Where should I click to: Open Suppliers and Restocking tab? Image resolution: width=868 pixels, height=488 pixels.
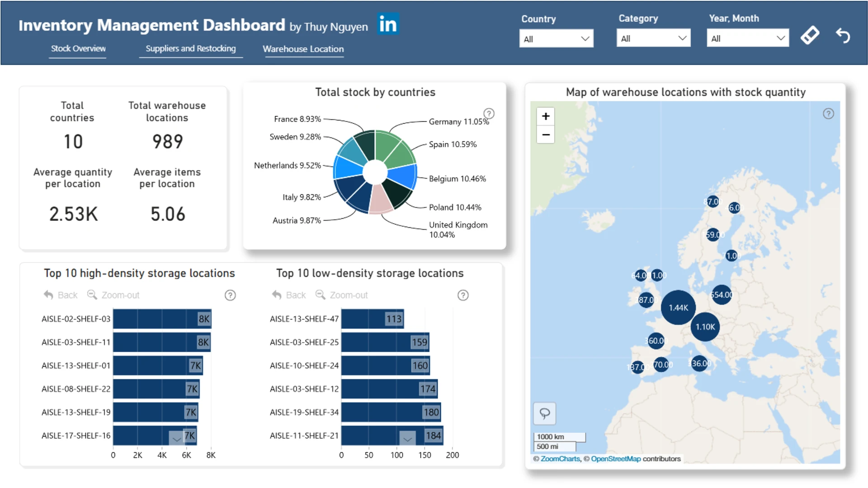[190, 49]
